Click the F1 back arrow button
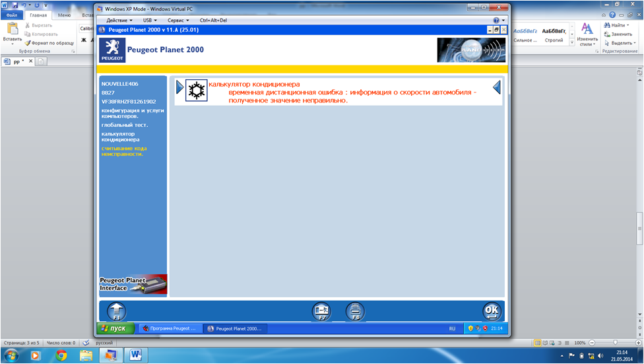The image size is (644, 364). [x=117, y=311]
